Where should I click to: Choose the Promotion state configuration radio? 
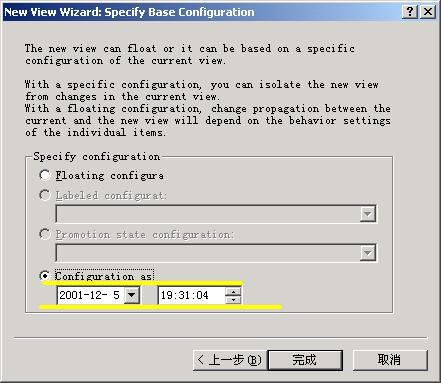coord(45,234)
